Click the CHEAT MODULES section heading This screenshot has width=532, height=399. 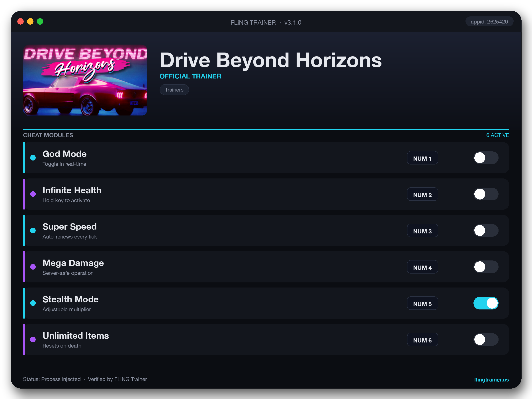click(x=48, y=135)
